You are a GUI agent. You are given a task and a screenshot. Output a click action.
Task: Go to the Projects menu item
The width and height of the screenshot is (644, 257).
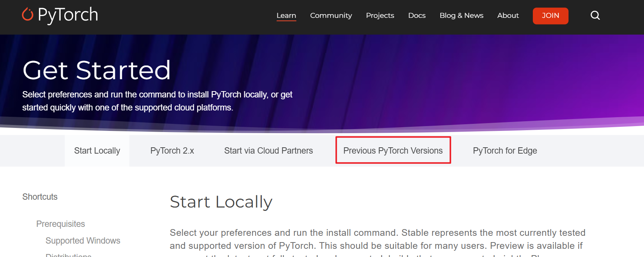point(380,16)
